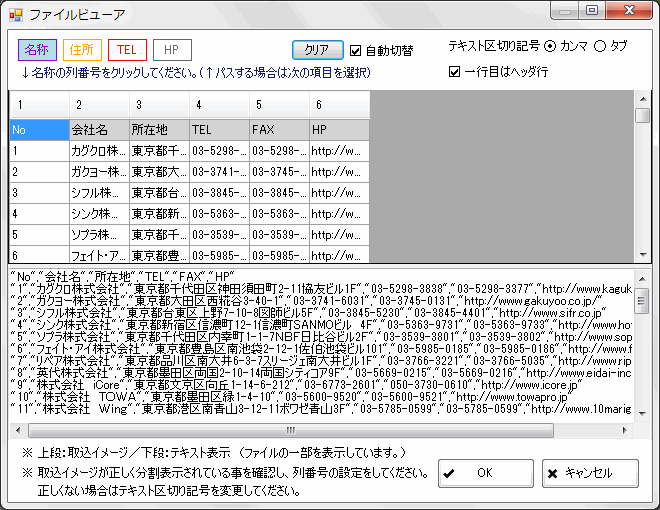
Task: Click the HP field button
Action: 172,50
